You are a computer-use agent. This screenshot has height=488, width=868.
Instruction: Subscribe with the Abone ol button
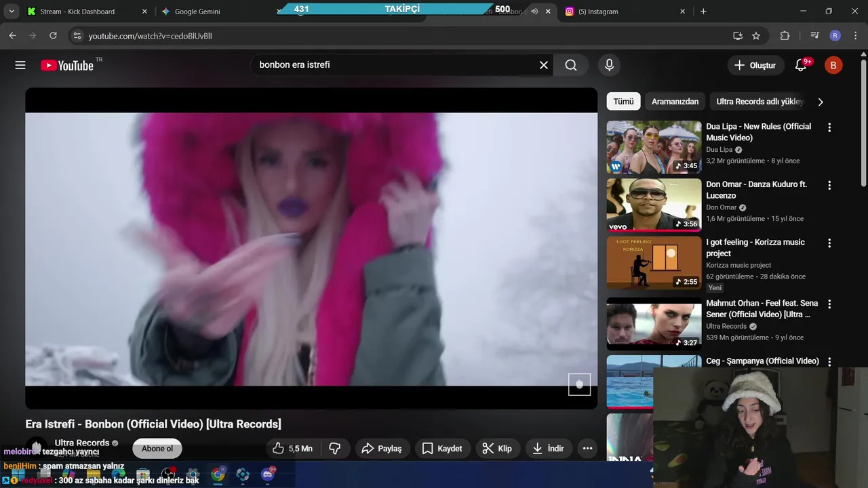(157, 449)
